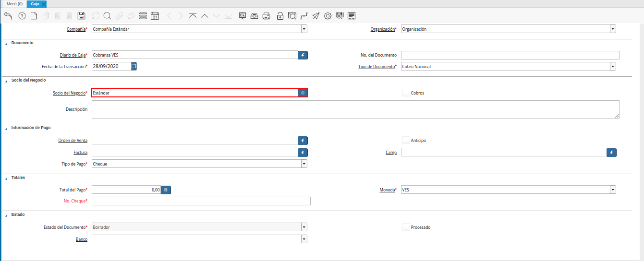Click the calendar history icon in toolbar

click(155, 16)
